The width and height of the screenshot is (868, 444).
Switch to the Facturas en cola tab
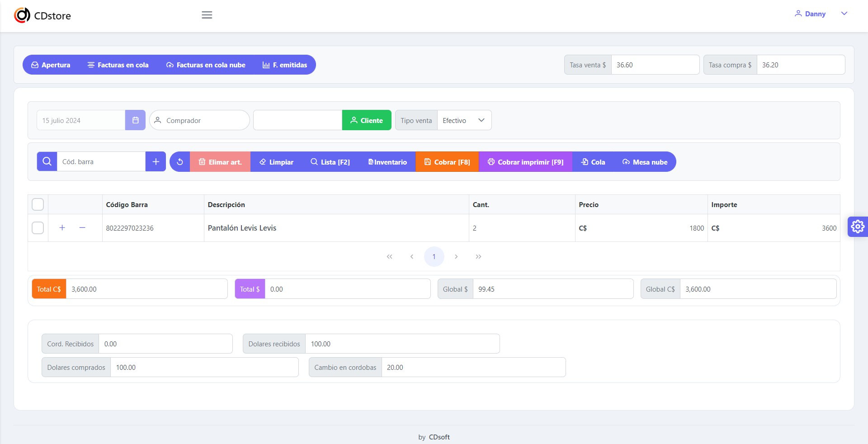(118, 65)
